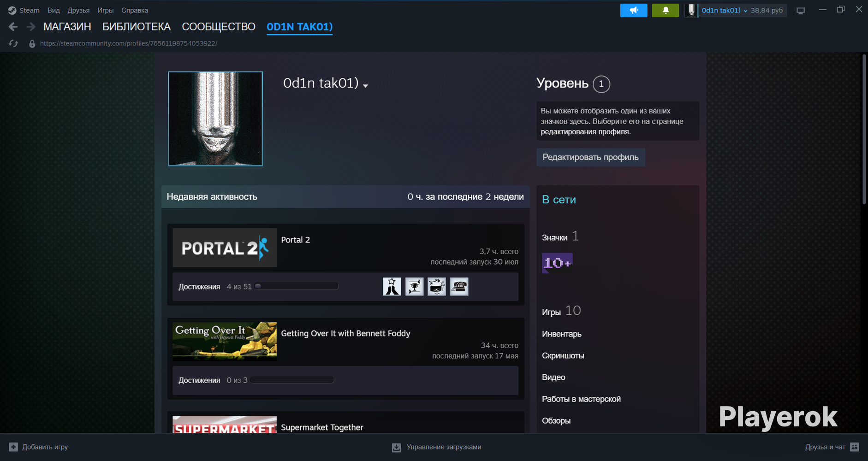868x461 pixels.
Task: Click the profile avatar image
Action: click(x=215, y=118)
